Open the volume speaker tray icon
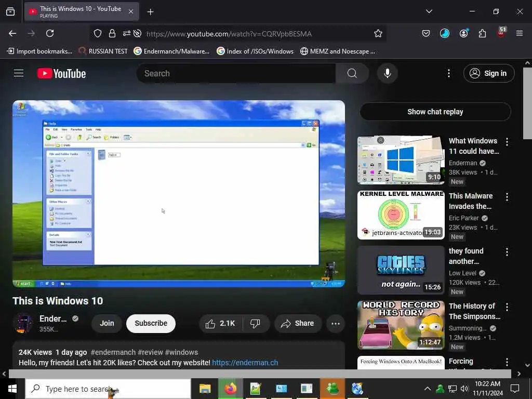The image size is (532, 399). [464, 389]
